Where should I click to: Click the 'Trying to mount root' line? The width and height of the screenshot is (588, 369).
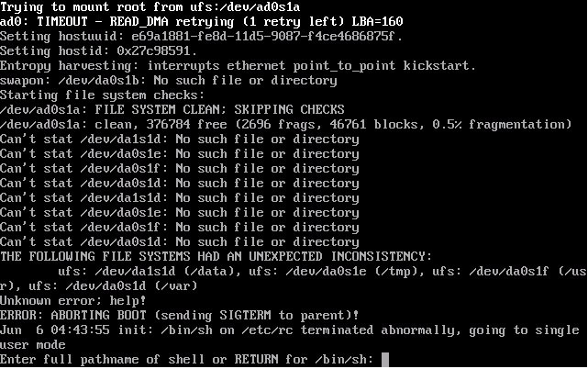tap(150, 7)
